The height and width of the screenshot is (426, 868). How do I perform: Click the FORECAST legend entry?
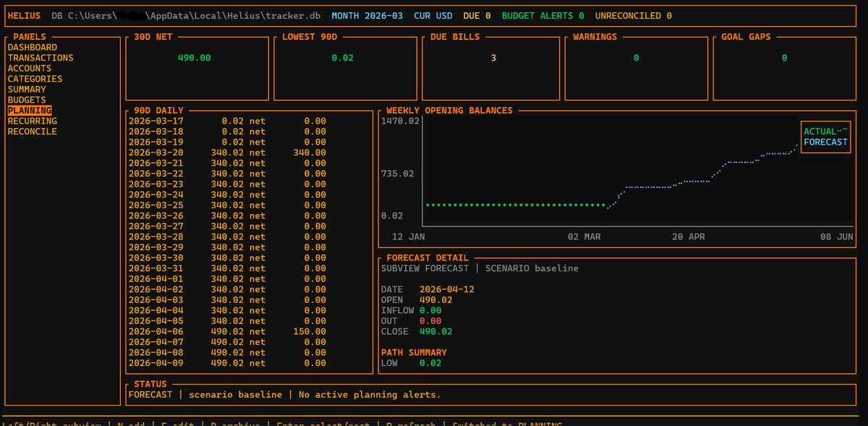(825, 142)
